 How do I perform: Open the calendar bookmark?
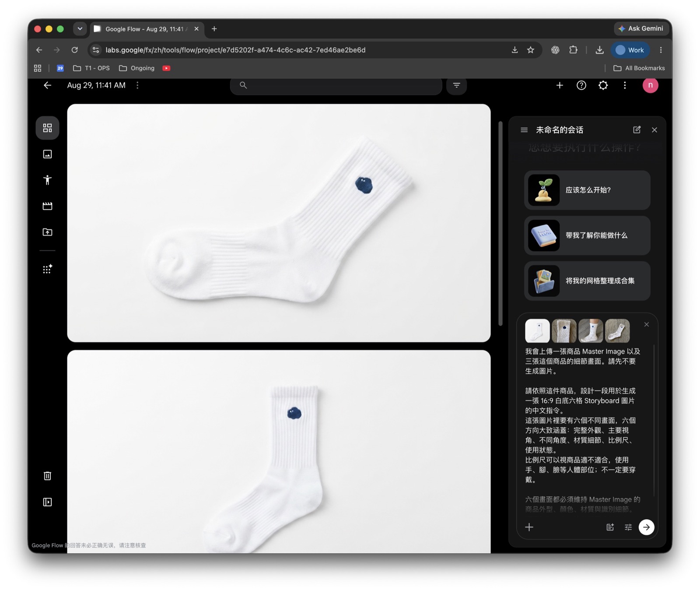point(60,68)
